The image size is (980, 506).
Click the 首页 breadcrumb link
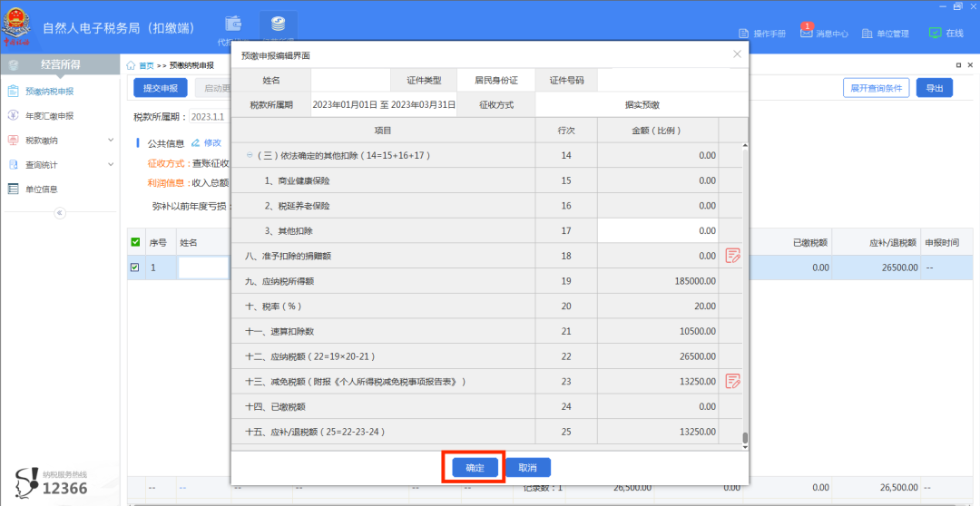[146, 65]
